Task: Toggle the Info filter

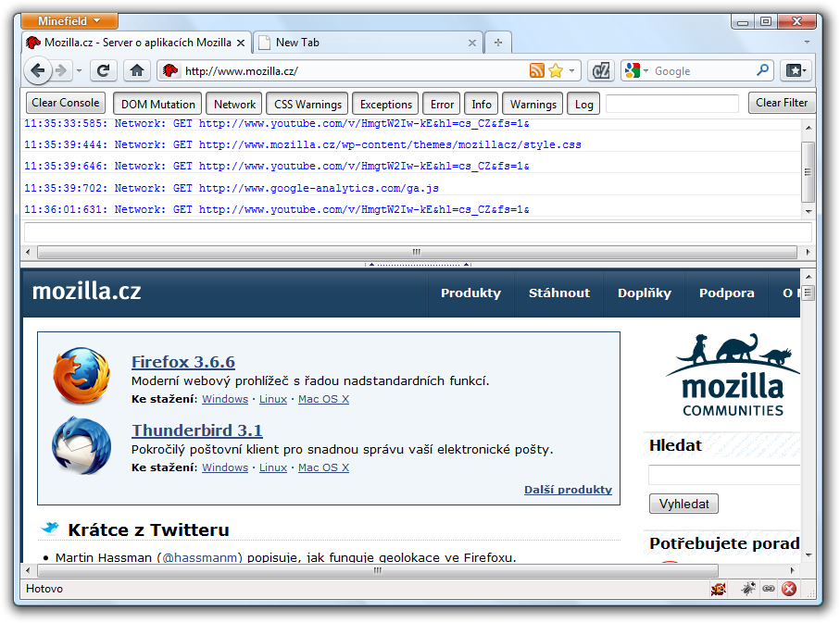Action: tap(481, 104)
